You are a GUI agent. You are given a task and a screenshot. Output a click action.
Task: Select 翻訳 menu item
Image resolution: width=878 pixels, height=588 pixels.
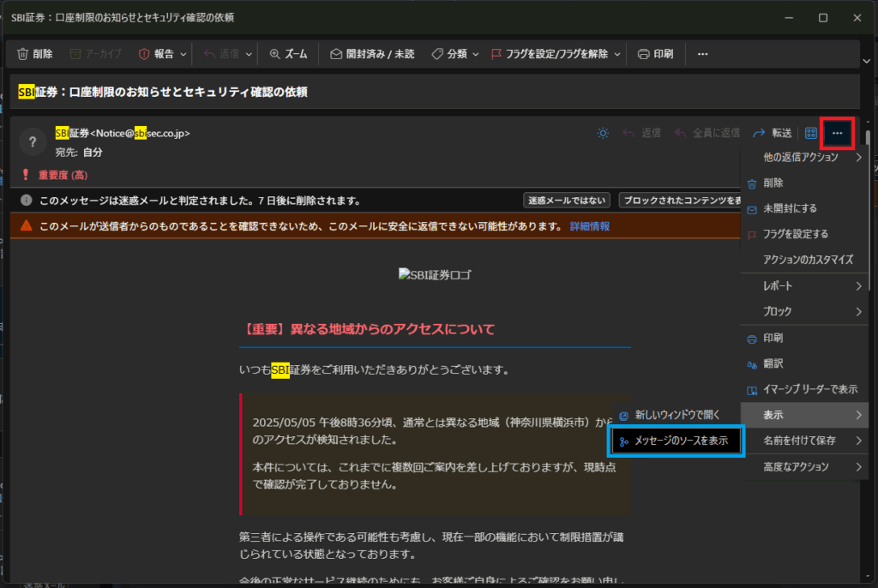[804, 364]
